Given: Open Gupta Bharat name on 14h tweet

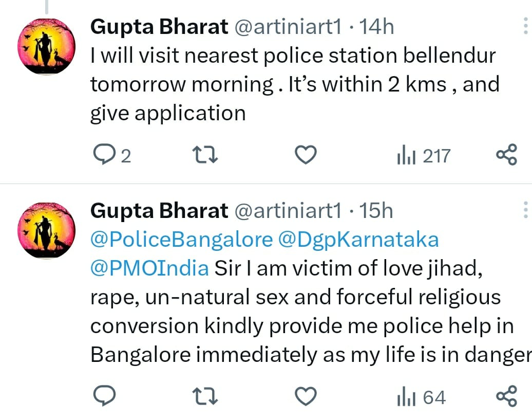Looking at the screenshot, I should (x=159, y=27).
